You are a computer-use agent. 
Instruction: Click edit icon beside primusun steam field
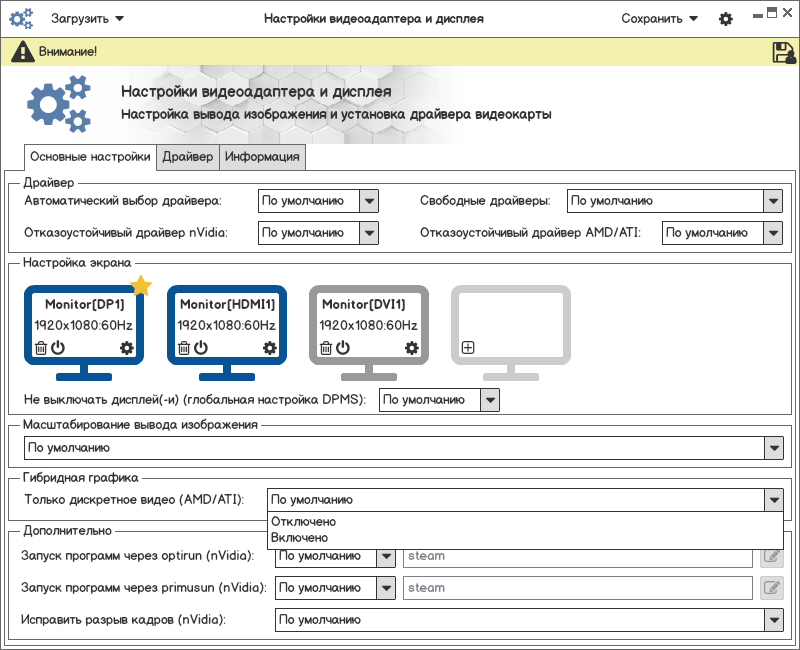click(x=772, y=588)
